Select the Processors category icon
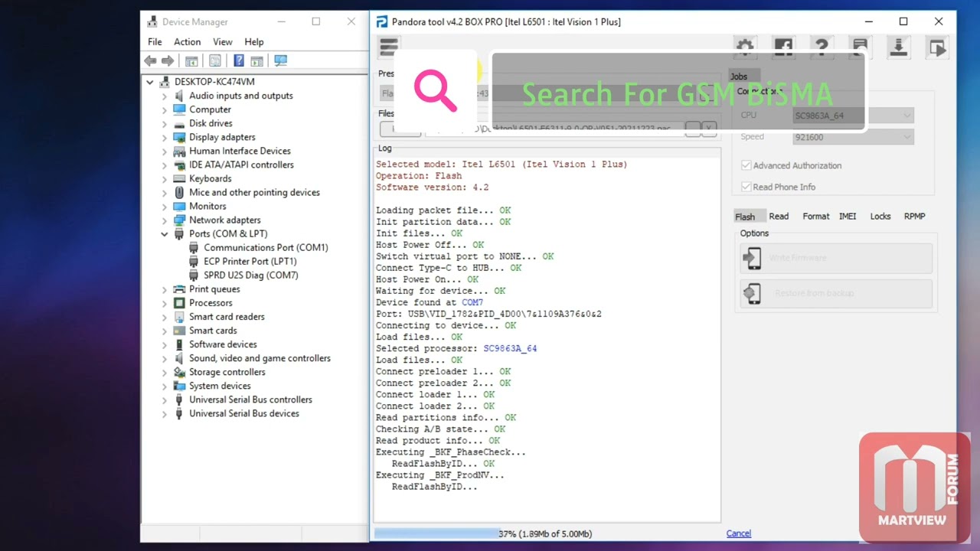The height and width of the screenshot is (551, 980). click(179, 303)
